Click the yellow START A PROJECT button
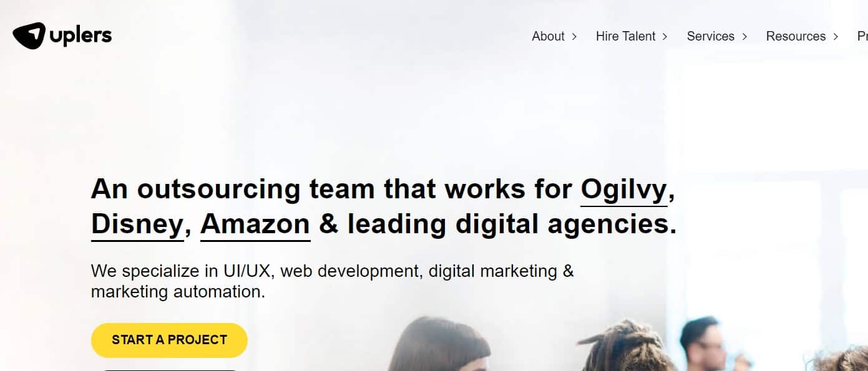The image size is (868, 371). click(x=169, y=340)
